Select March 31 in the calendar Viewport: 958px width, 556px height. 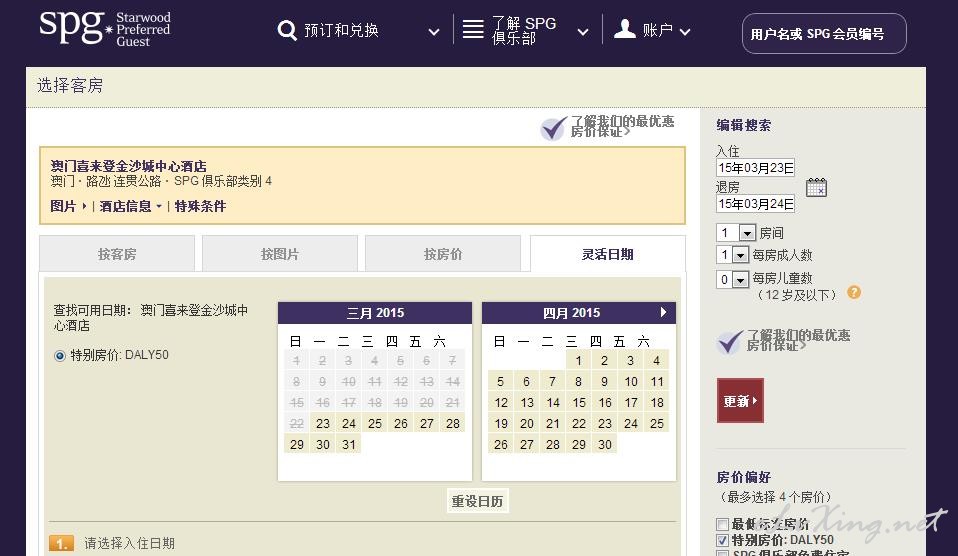coord(349,444)
